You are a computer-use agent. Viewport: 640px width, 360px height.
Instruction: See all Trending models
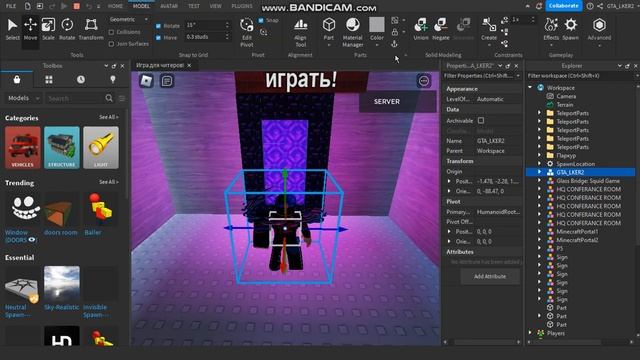click(x=109, y=182)
